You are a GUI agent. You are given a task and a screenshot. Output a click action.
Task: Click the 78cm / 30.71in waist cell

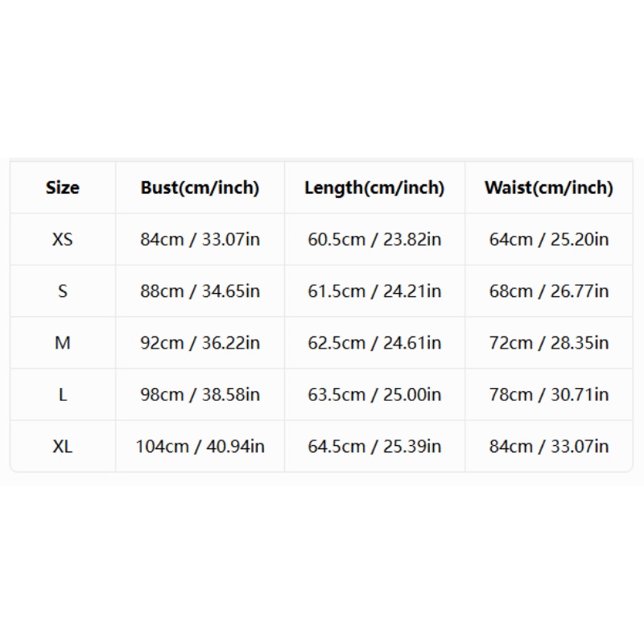pos(549,394)
